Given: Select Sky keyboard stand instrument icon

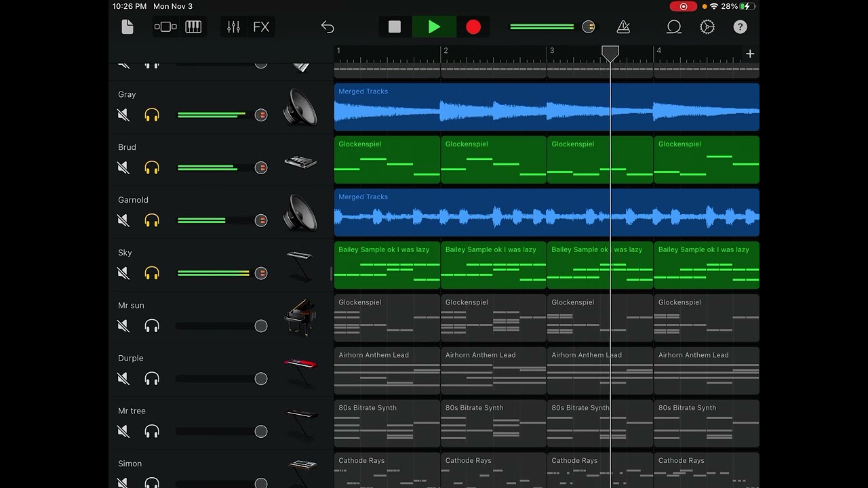Looking at the screenshot, I should pyautogui.click(x=300, y=265).
